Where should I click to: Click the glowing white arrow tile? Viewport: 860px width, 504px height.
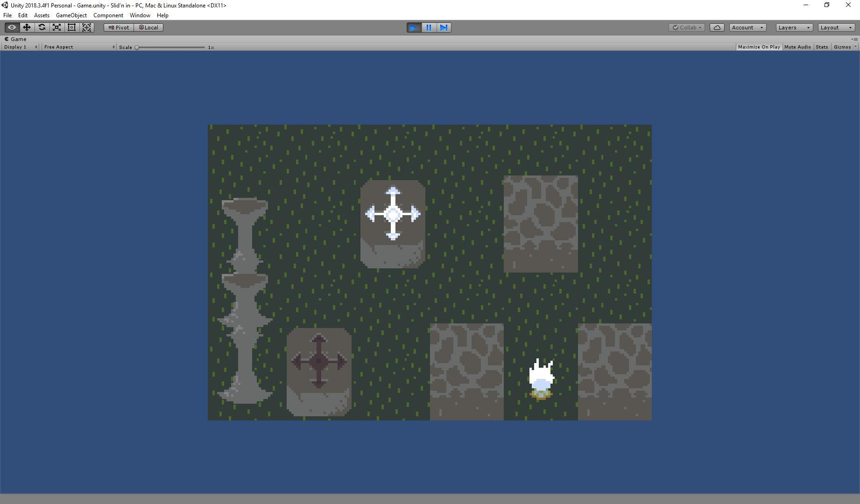coord(393,224)
